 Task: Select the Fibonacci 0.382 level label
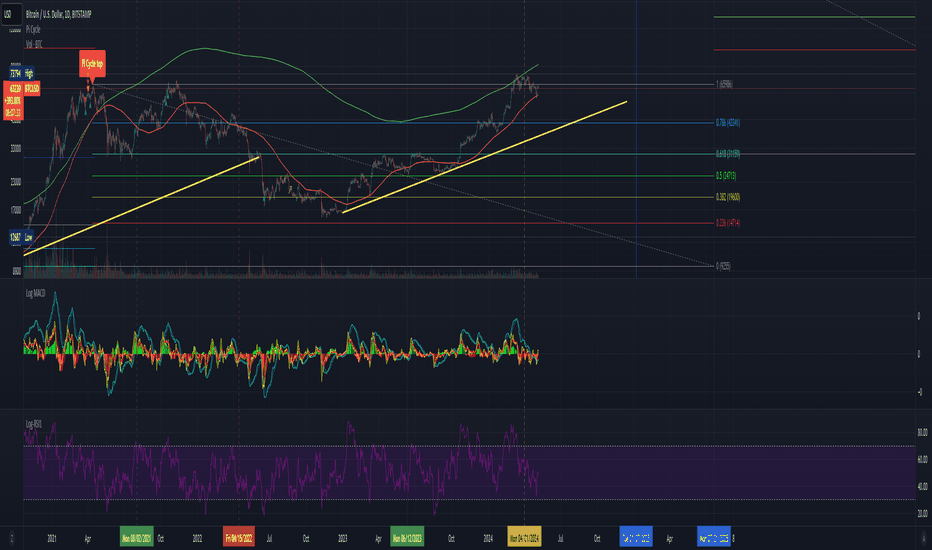click(x=728, y=197)
